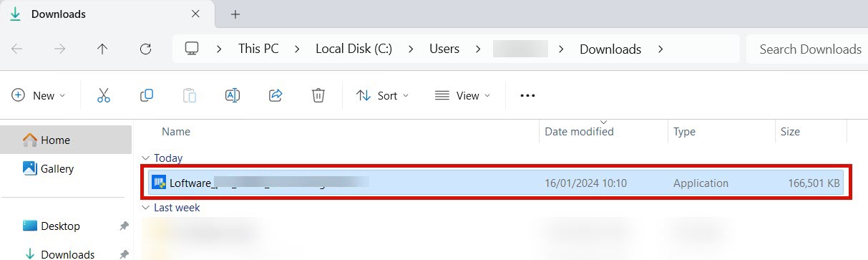Select the Loftware application file
The width and height of the screenshot is (868, 260).
(x=496, y=183)
